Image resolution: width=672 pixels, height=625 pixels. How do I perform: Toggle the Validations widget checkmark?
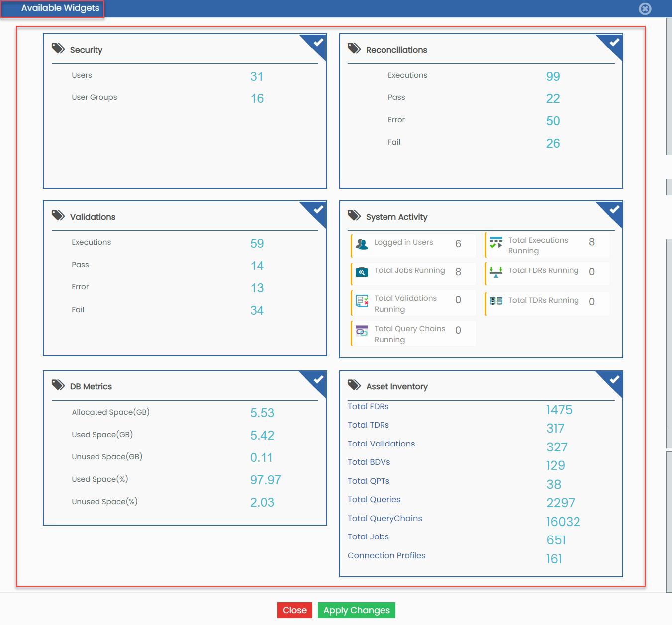click(x=317, y=210)
